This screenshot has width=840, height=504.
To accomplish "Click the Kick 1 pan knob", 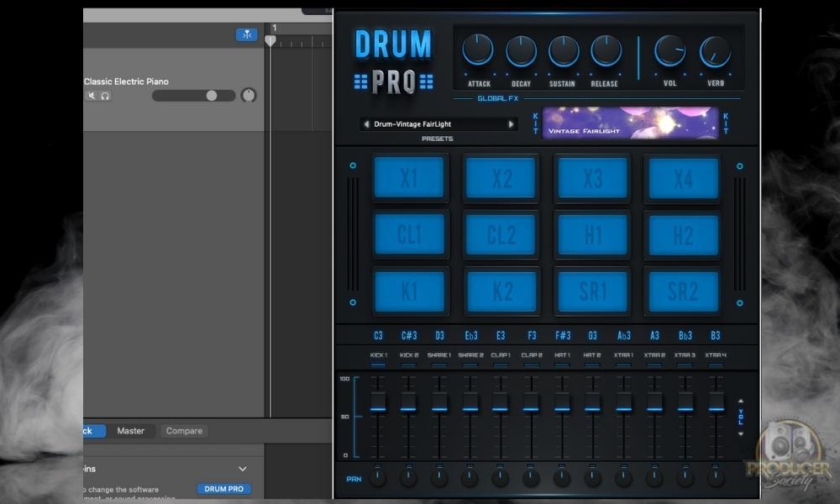I will 378,477.
